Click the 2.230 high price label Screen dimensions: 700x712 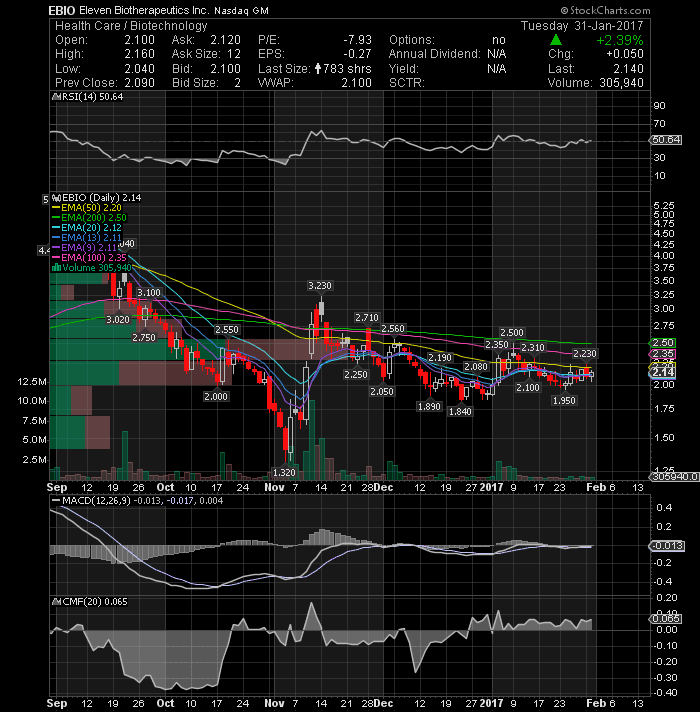[585, 354]
